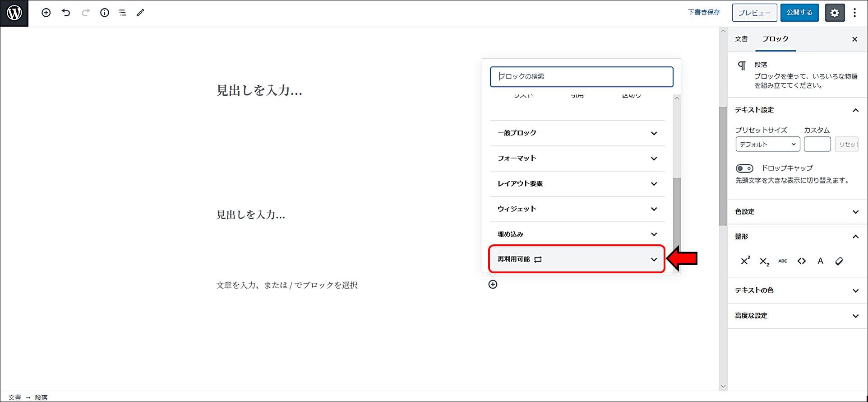Click the WordPress logo icon

click(x=14, y=13)
